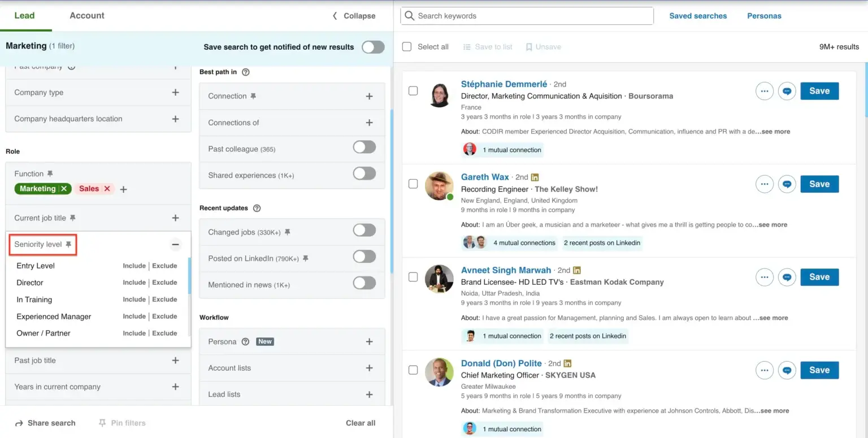Image resolution: width=868 pixels, height=438 pixels.
Task: Click the pin icon next to Current job title
Action: click(72, 218)
